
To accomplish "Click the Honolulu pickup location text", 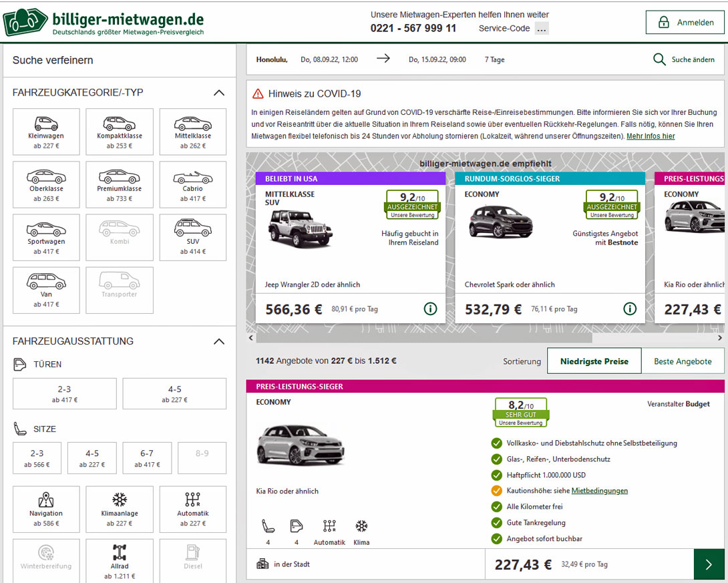I will pyautogui.click(x=272, y=59).
